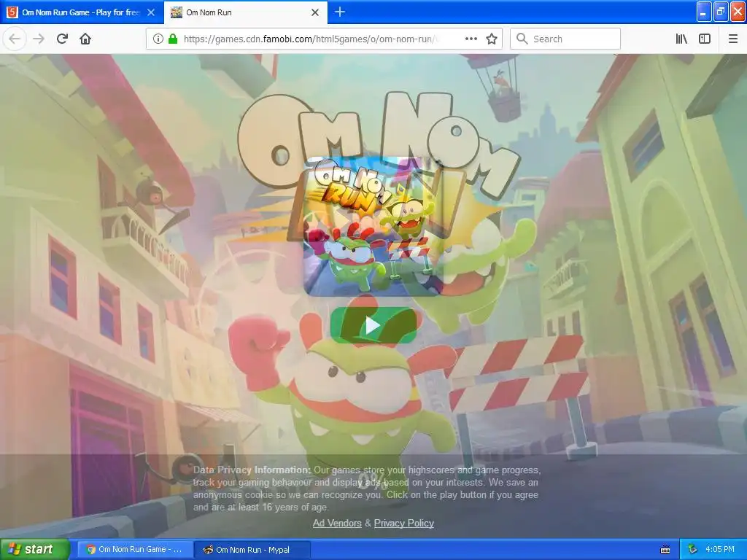Reload the current page

tap(62, 39)
